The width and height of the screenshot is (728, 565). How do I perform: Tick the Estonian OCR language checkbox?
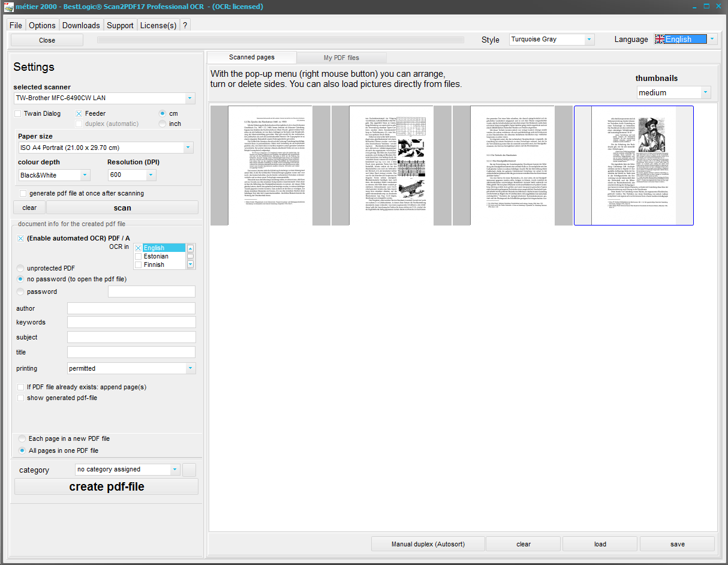[139, 257]
